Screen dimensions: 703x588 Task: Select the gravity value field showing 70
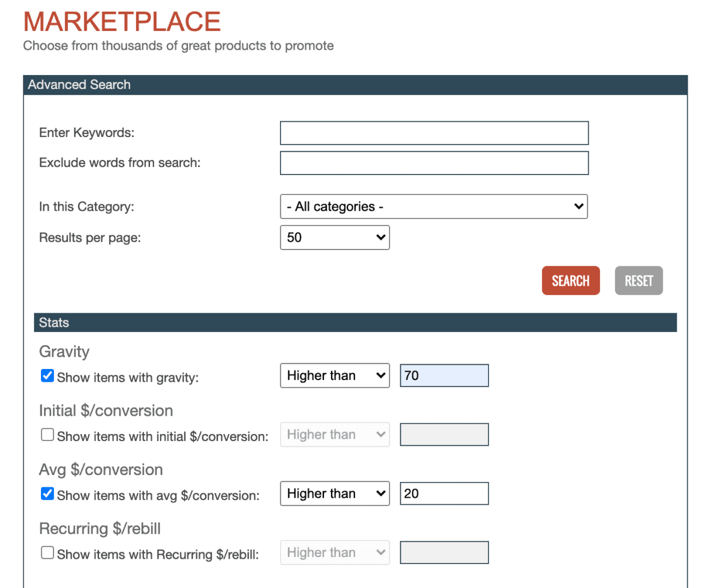pyautogui.click(x=443, y=375)
